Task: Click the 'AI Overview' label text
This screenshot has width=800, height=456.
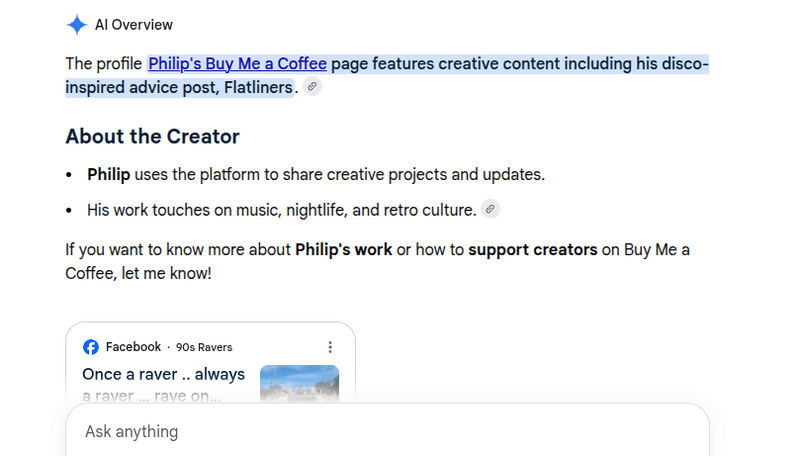Action: (134, 25)
